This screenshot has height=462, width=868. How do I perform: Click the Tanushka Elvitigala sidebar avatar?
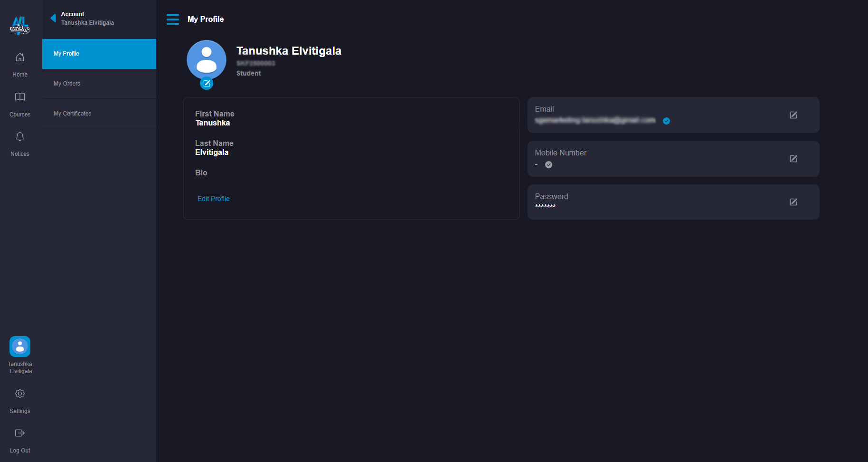20,346
